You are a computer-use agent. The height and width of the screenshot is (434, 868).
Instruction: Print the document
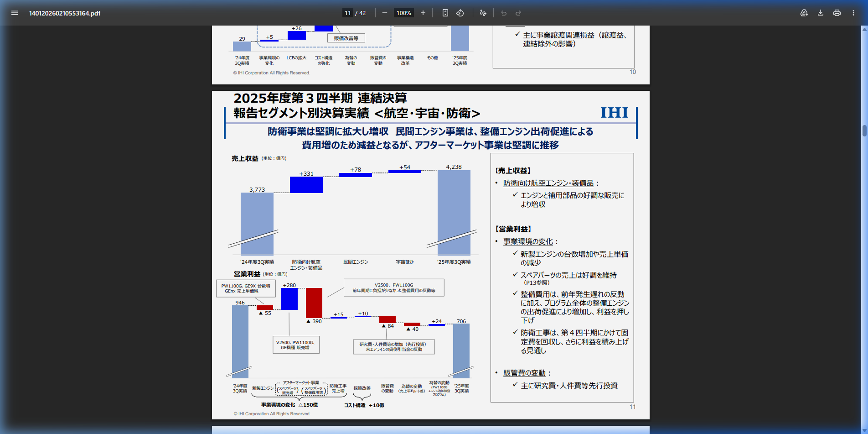[x=837, y=13]
